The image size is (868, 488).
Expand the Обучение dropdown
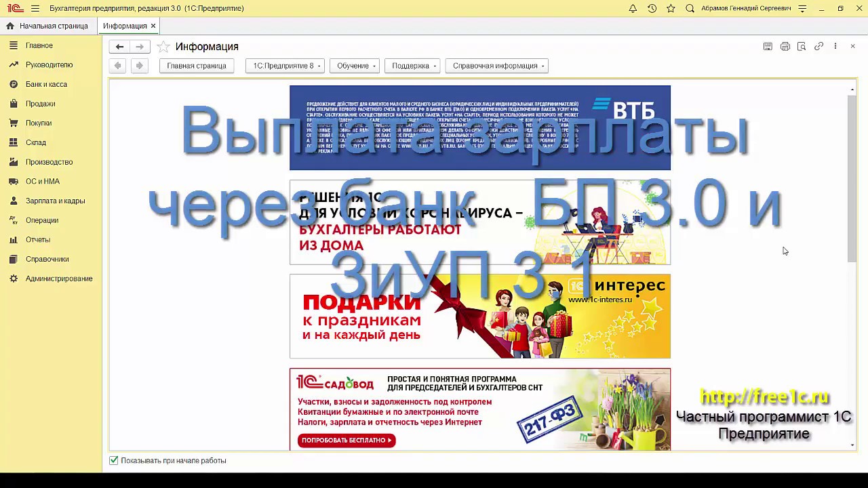tap(354, 66)
